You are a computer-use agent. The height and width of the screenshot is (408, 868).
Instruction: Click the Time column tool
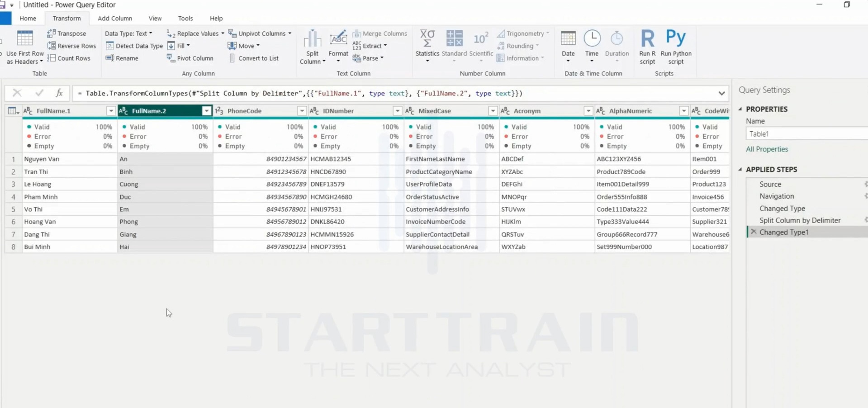click(x=592, y=47)
